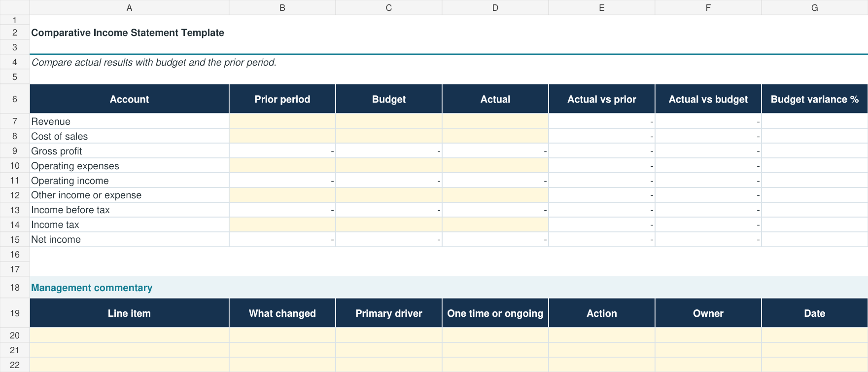Select the Actual vs prior header
868x372 pixels.
602,99
